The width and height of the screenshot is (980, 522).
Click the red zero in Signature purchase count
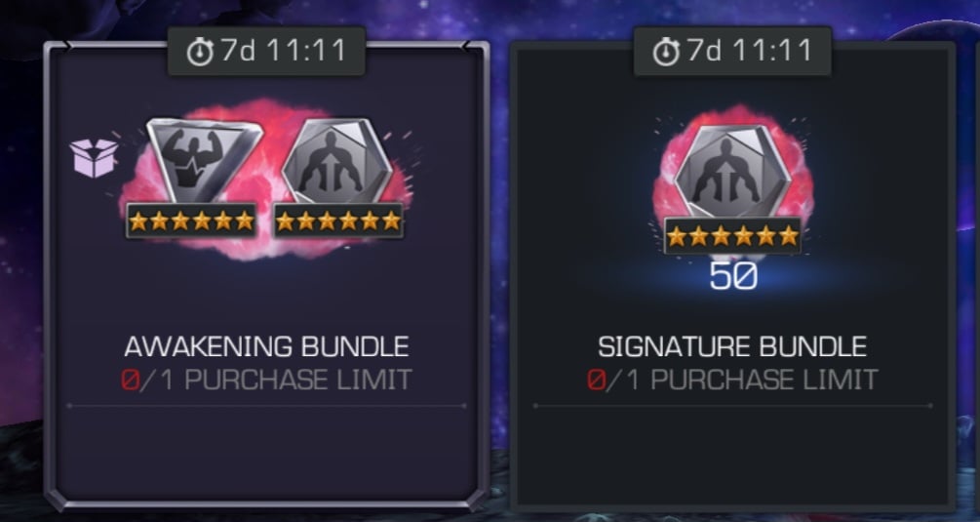point(596,381)
